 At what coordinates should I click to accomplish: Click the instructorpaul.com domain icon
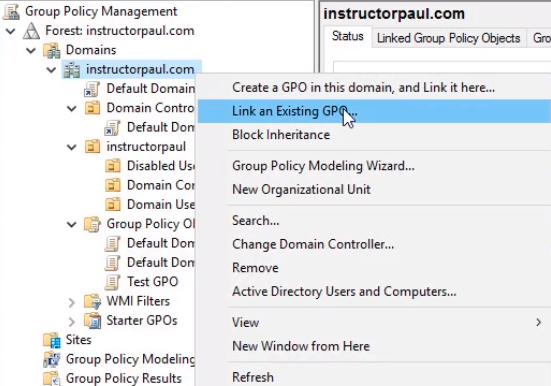click(72, 70)
